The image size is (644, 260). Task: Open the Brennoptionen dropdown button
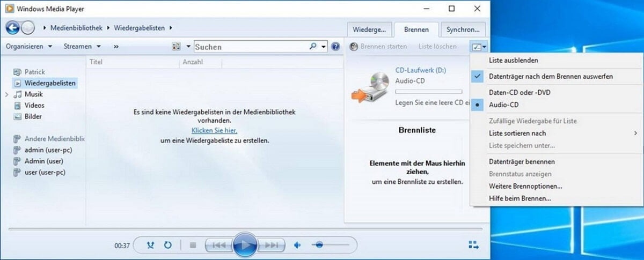point(478,47)
